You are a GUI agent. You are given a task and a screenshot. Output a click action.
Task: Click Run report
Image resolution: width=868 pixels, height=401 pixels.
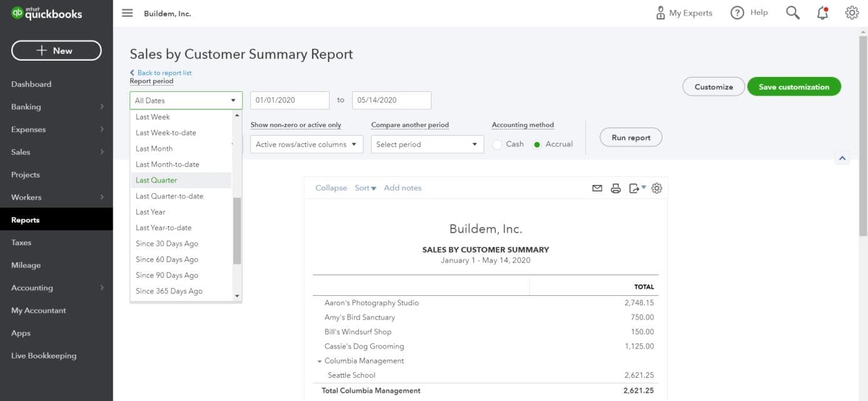click(x=630, y=138)
